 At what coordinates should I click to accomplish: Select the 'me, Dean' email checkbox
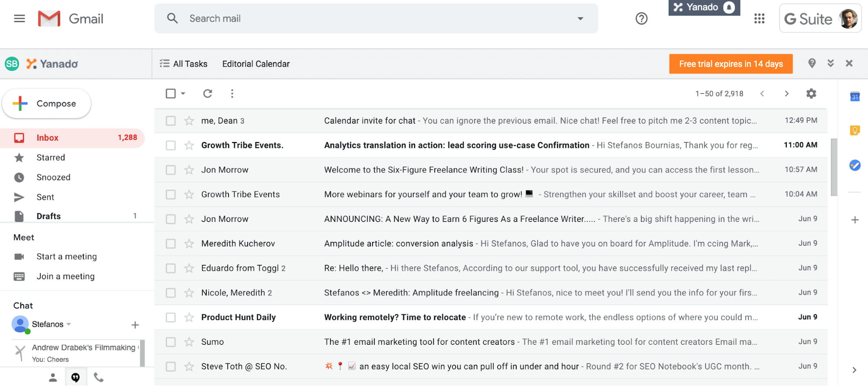pos(171,121)
